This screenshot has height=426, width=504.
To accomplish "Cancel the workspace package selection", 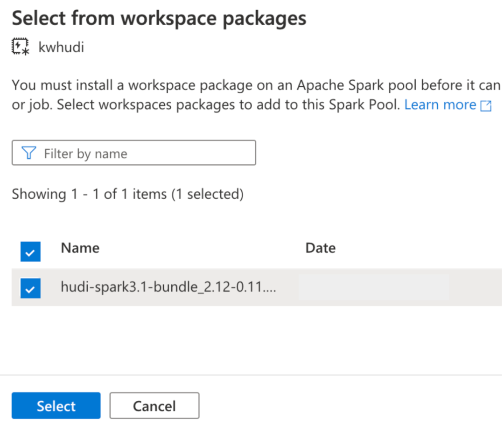I will pyautogui.click(x=154, y=405).
